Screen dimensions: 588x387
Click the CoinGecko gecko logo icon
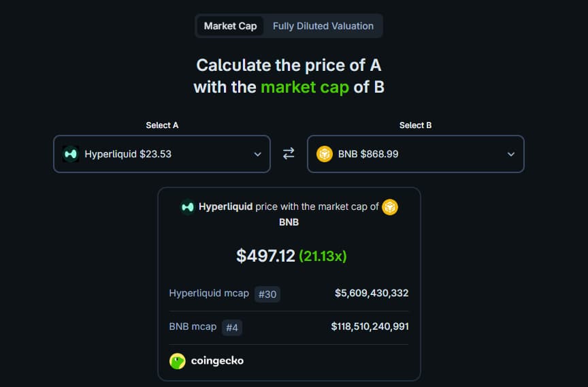click(178, 361)
